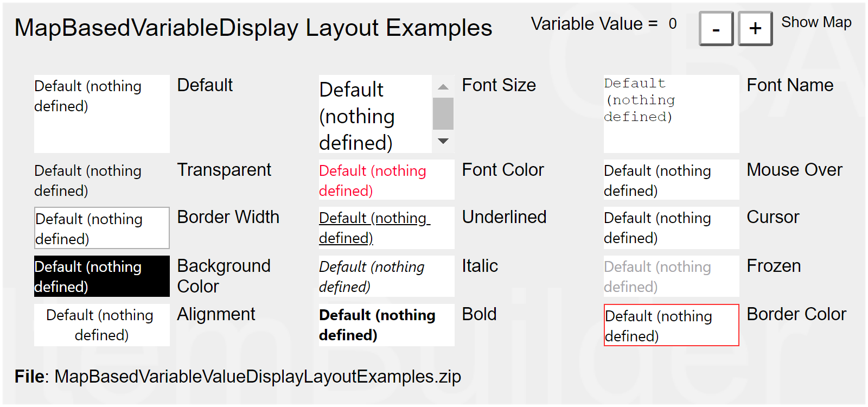Click the Border Width example box
Image resolution: width=868 pixels, height=407 pixels.
pos(101,228)
